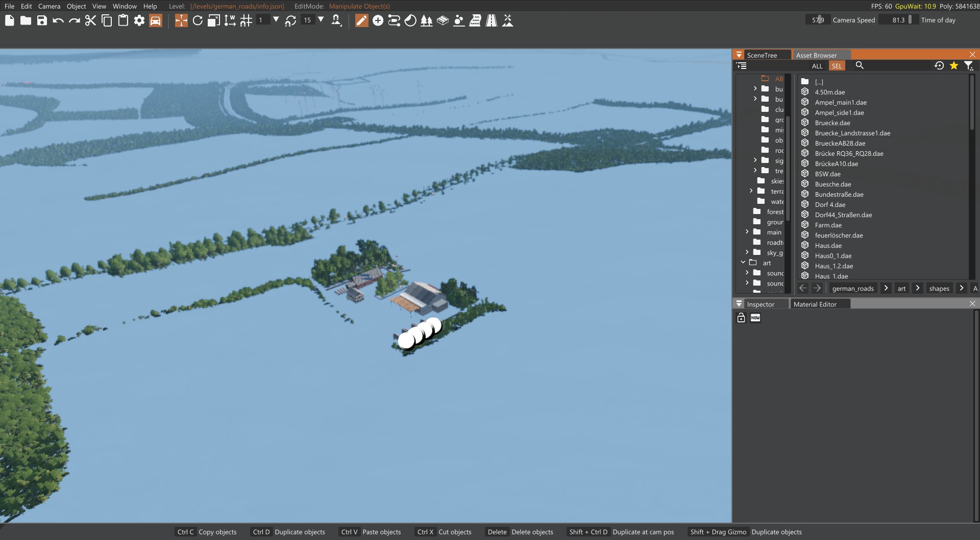980x540 pixels.
Task: Click the art breadcrumb button
Action: [x=901, y=288]
